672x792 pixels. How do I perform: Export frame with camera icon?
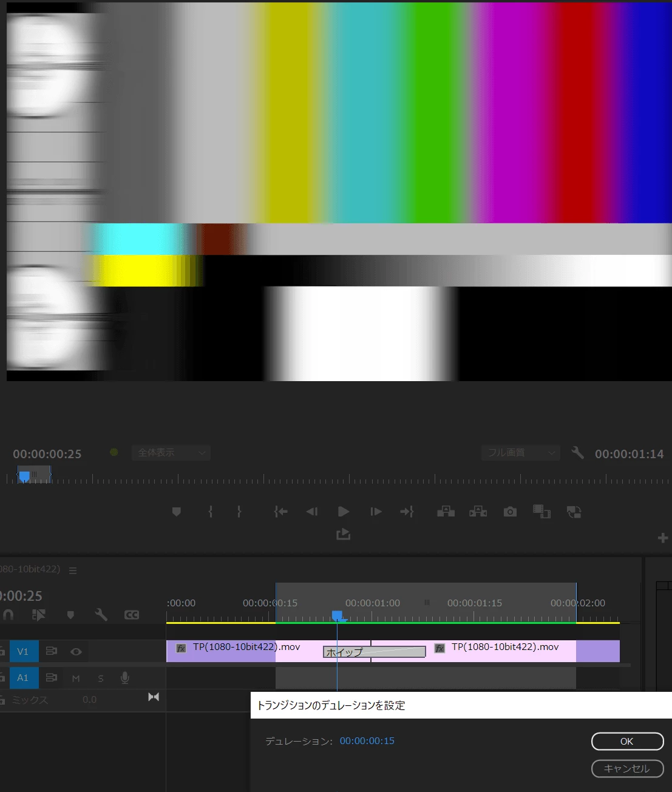pos(510,512)
